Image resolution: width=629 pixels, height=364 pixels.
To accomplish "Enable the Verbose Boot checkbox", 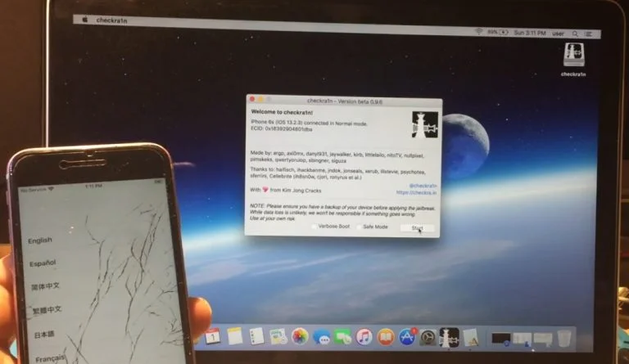I will point(314,227).
